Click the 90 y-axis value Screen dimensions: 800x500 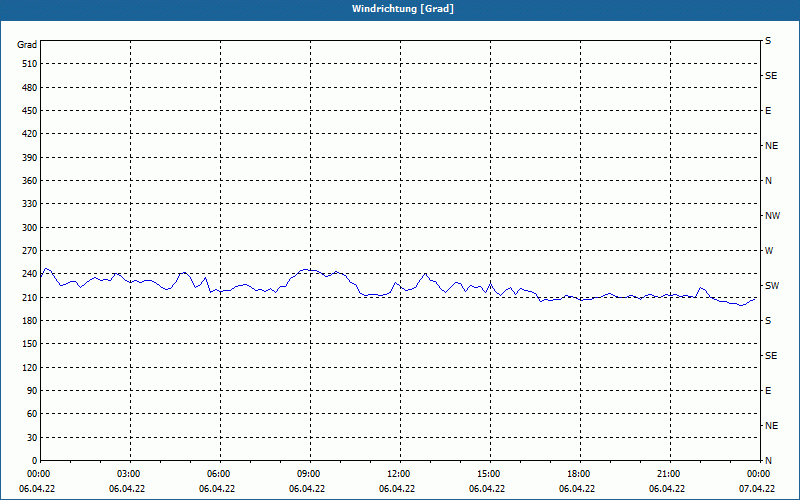(32, 391)
